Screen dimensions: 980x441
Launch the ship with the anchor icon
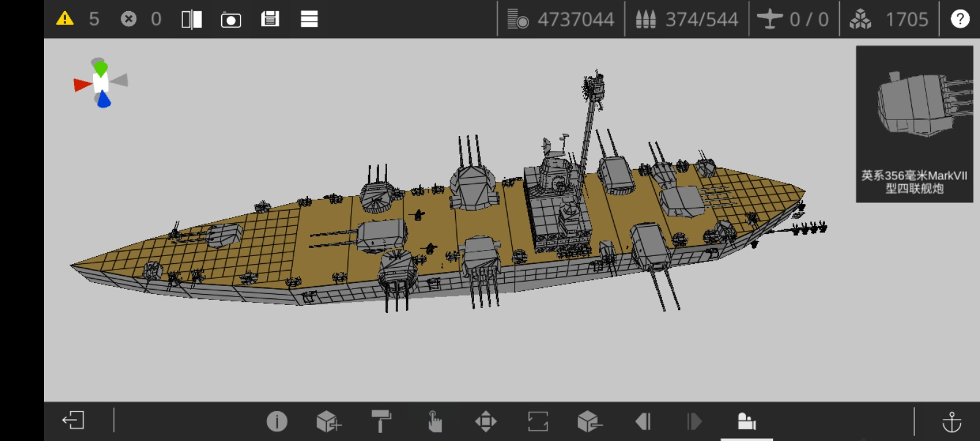click(x=951, y=421)
